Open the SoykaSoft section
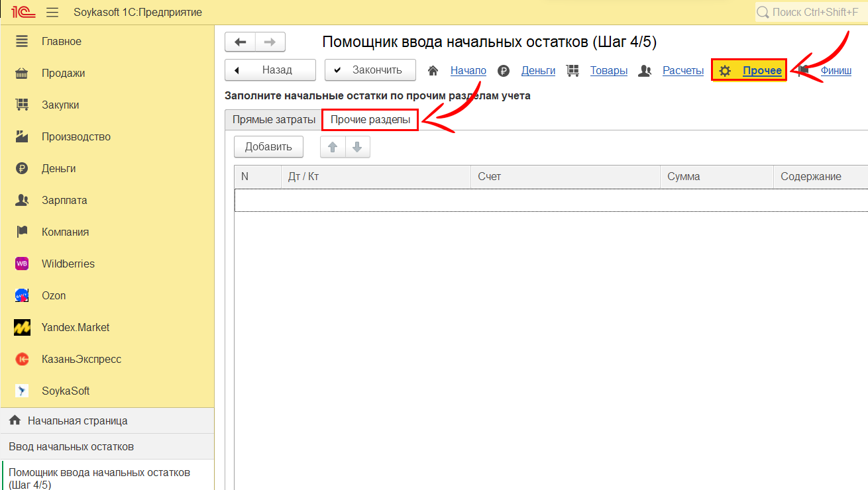Image resolution: width=868 pixels, height=490 pixels. (x=66, y=391)
